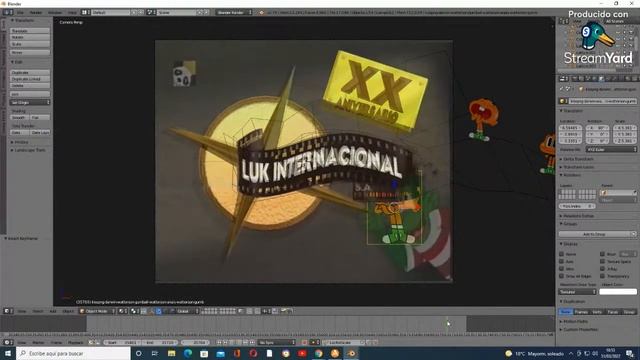The image size is (640, 360).
Task: Select the active Object properties tab icon
Action: tap(601, 78)
